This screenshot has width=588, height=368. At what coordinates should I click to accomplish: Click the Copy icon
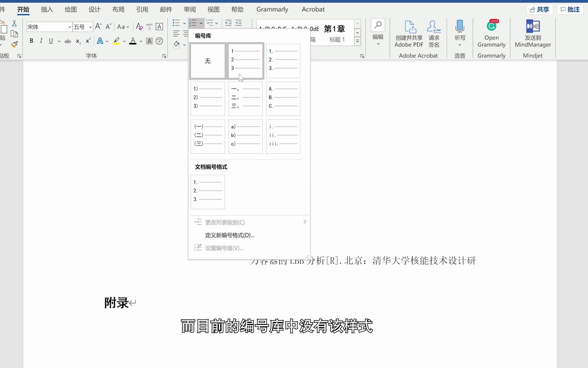click(x=14, y=34)
